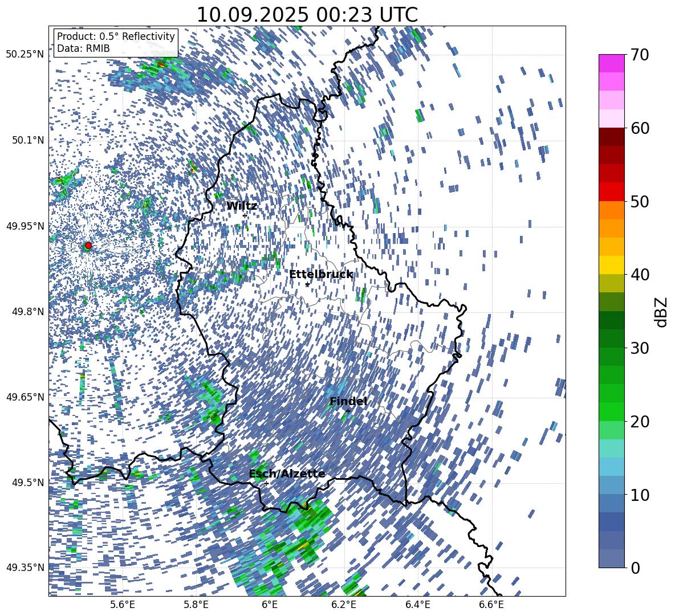Viewport: 675px width, 616px height.
Task: Click the Wiltz cross marker
Action: 245,215
